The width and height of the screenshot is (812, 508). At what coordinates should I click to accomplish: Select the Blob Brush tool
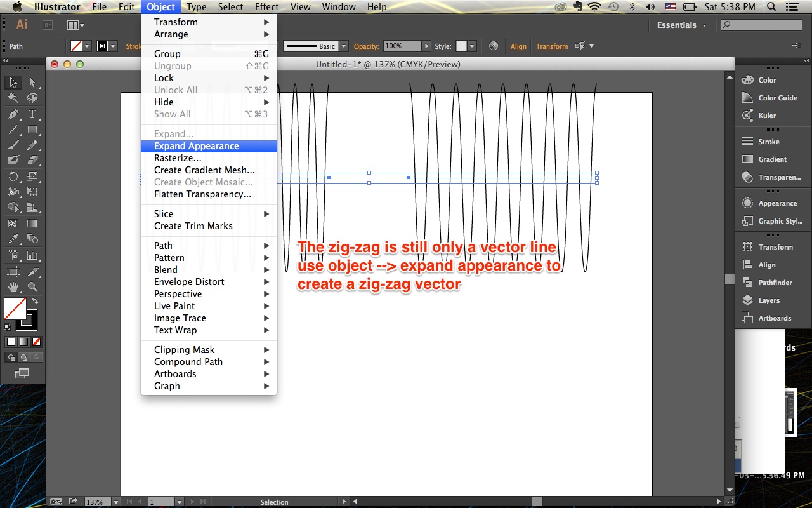(x=13, y=161)
